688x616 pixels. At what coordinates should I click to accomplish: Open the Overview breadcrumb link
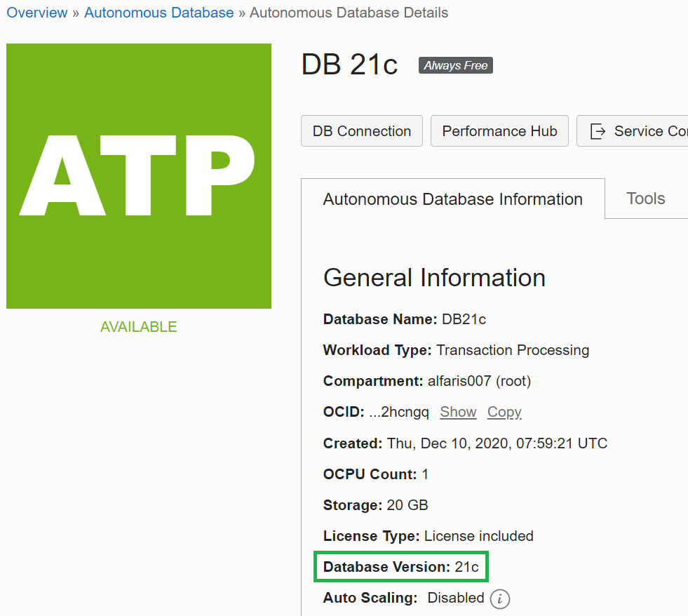(37, 13)
